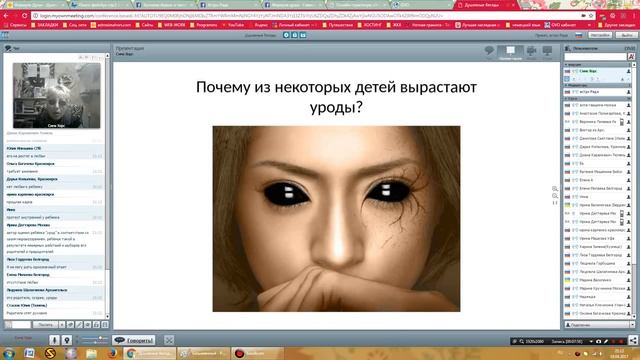Image resolution: width=640 pixels, height=360 pixels.
Task: Open the video camera mode icon
Action: click(531, 51)
